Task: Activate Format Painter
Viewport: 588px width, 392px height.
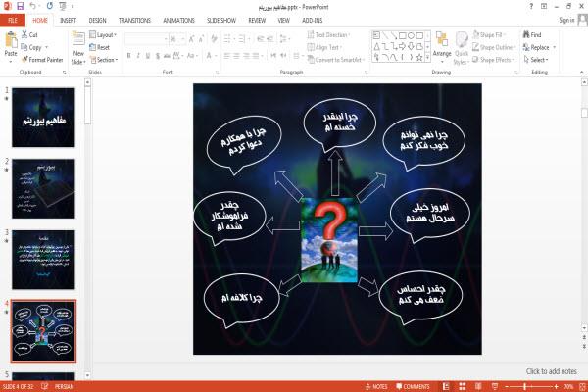Action: 42,60
